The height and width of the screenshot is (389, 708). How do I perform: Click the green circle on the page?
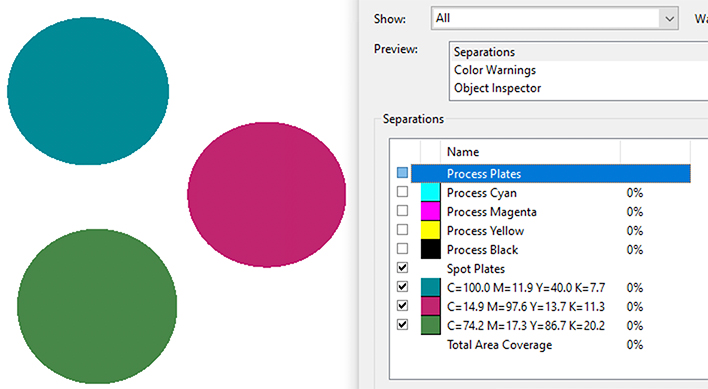tap(97, 306)
